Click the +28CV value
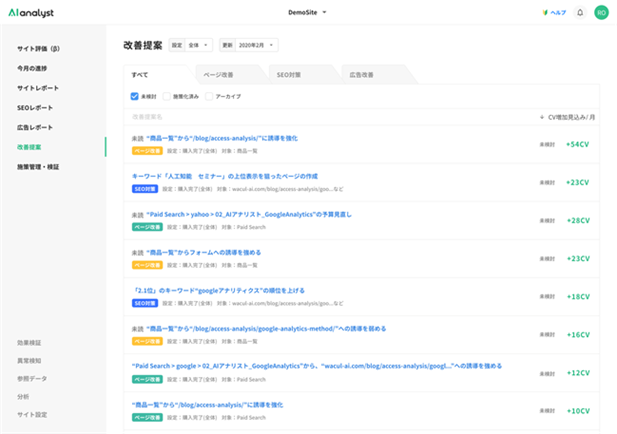617x434 pixels. [x=578, y=221]
